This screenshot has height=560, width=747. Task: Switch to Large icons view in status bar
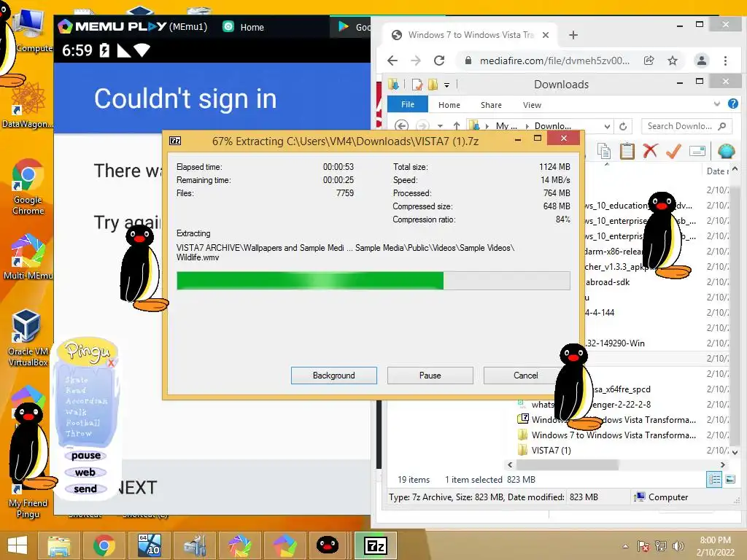729,480
